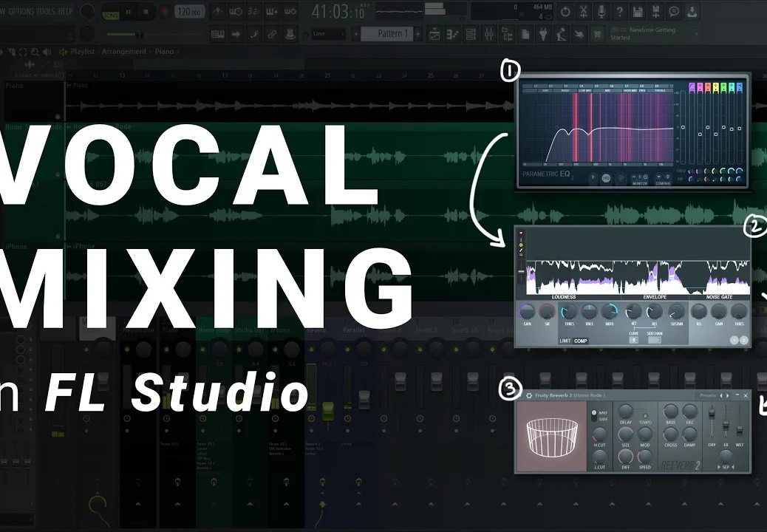Image resolution: width=767 pixels, height=532 pixels.
Task: Select previous preset arrow in Reeverb 2
Action: point(721,395)
